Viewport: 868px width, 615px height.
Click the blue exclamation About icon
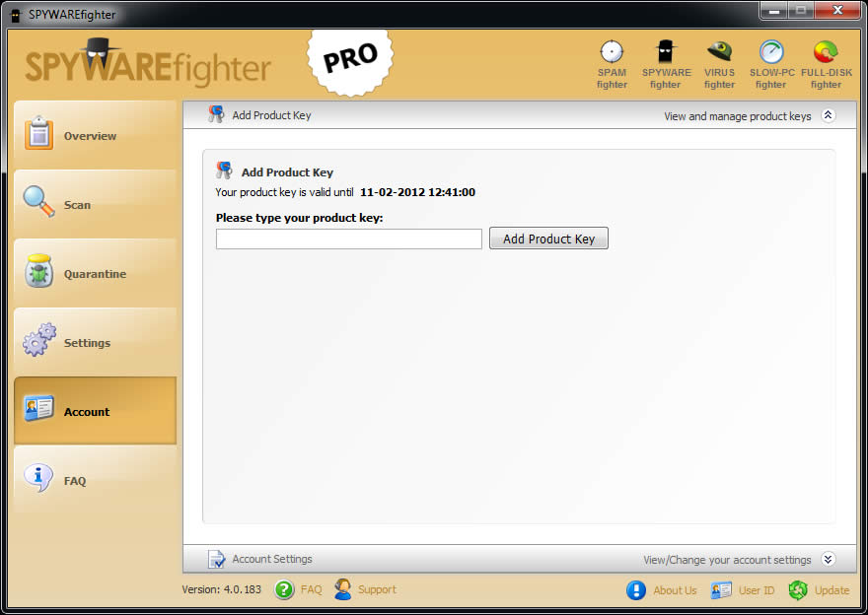click(636, 590)
